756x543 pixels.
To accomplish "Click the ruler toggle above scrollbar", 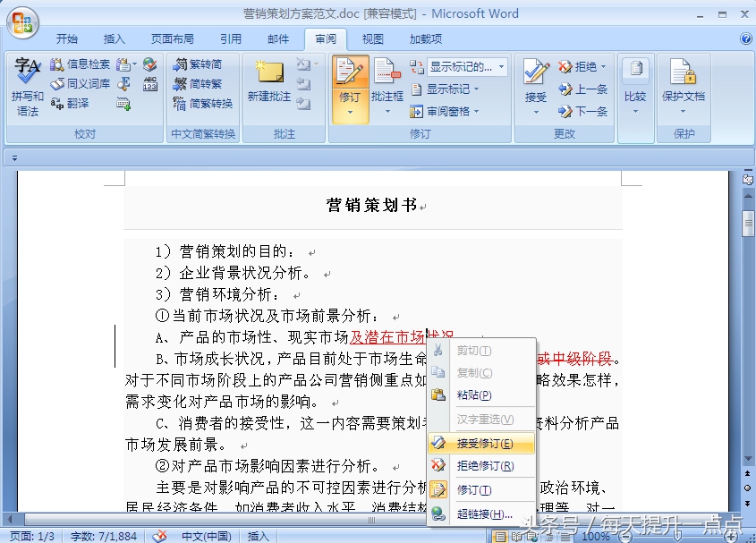I will (748, 180).
